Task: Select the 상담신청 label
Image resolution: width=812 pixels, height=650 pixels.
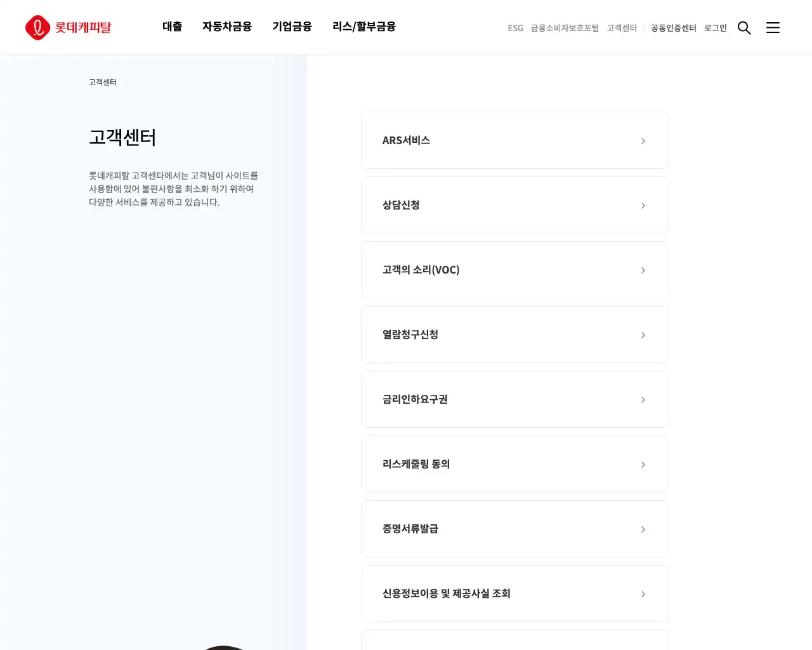Action: [x=401, y=205]
